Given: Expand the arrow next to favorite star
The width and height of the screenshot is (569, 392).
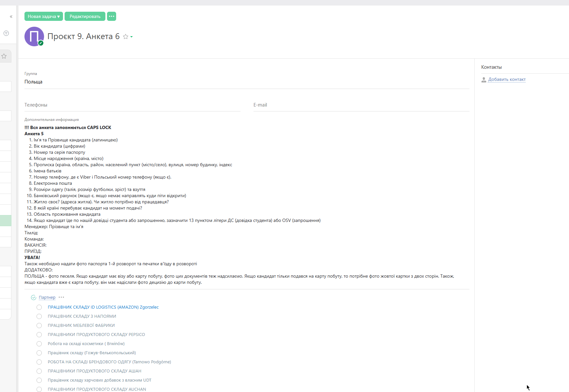Looking at the screenshot, I should point(131,37).
